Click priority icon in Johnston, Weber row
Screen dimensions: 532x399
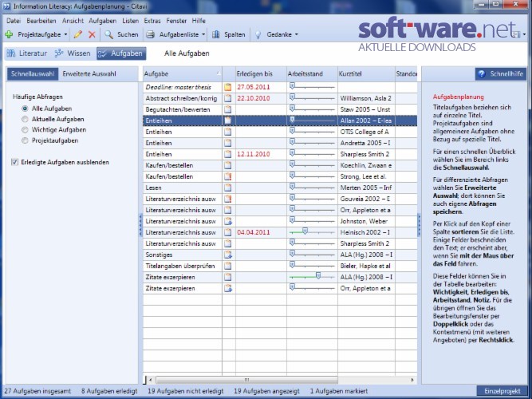(x=228, y=221)
